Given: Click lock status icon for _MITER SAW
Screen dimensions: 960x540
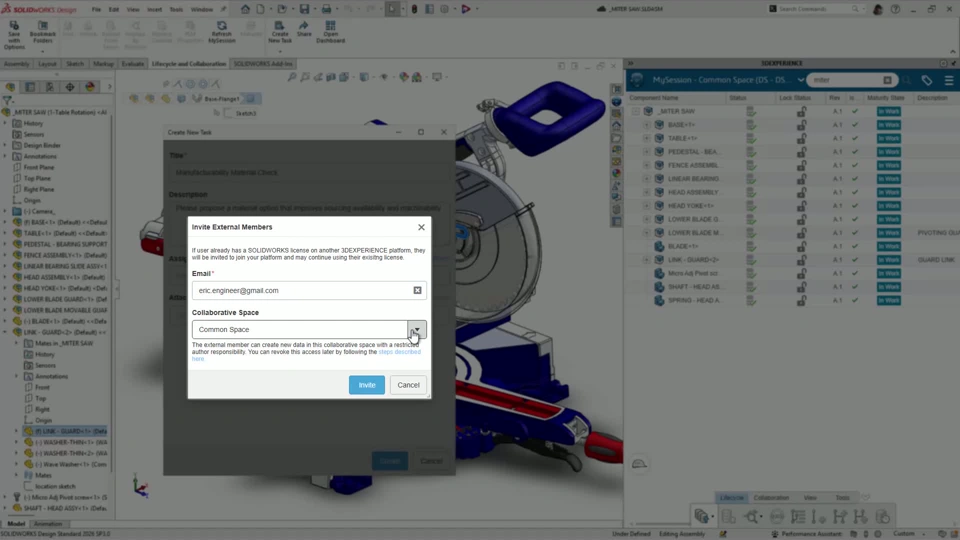Looking at the screenshot, I should click(801, 111).
